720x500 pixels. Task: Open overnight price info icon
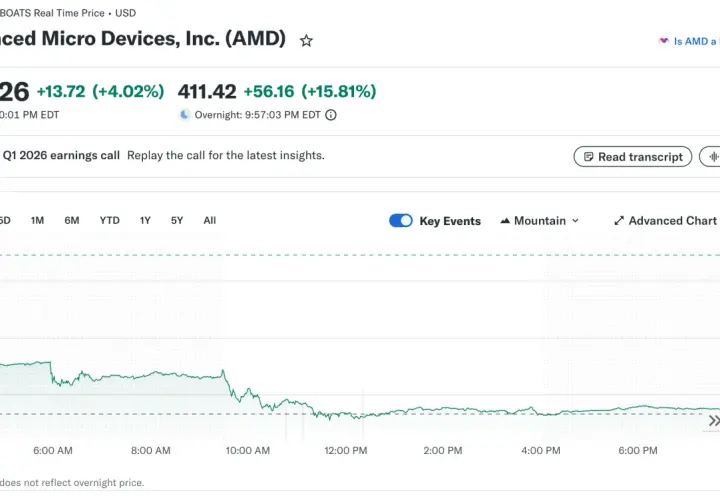click(x=331, y=115)
